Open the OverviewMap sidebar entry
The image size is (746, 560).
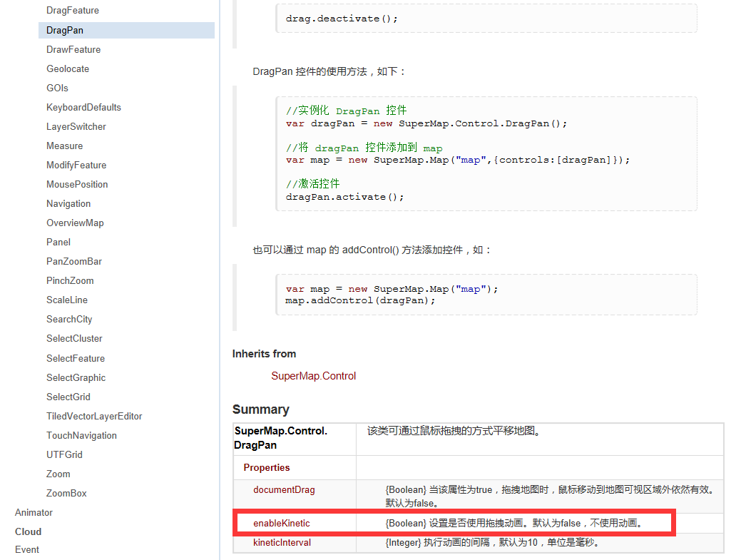pyautogui.click(x=75, y=223)
